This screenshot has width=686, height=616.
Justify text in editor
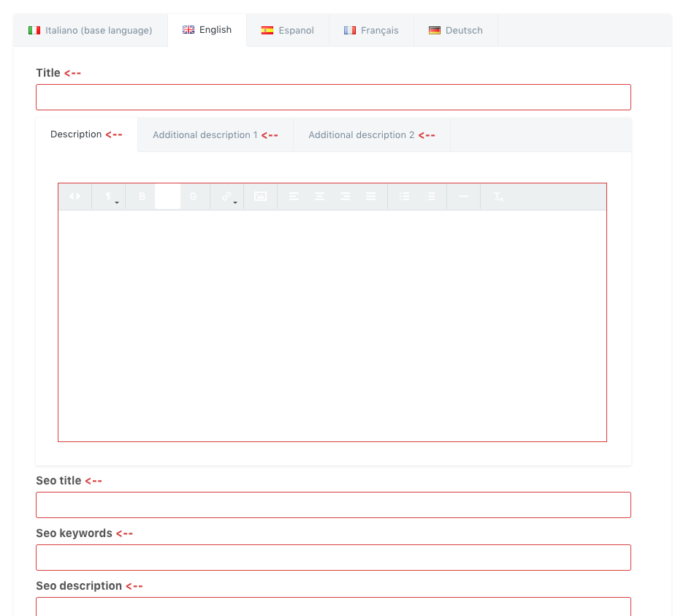371,197
